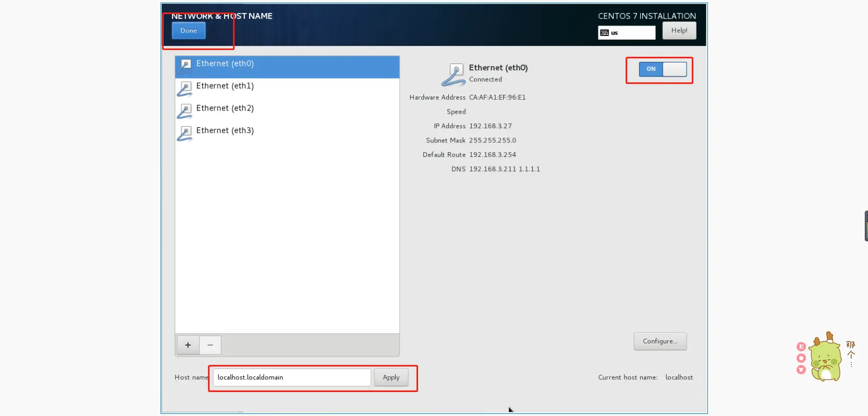Click the Connected status text
Screen dimensions: 868x416
(x=485, y=80)
